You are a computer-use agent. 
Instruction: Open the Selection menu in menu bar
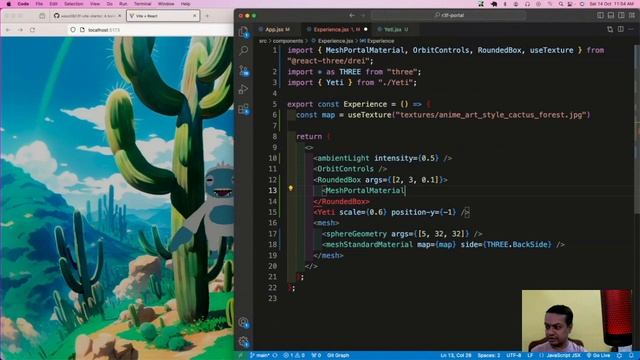pyautogui.click(x=73, y=4)
